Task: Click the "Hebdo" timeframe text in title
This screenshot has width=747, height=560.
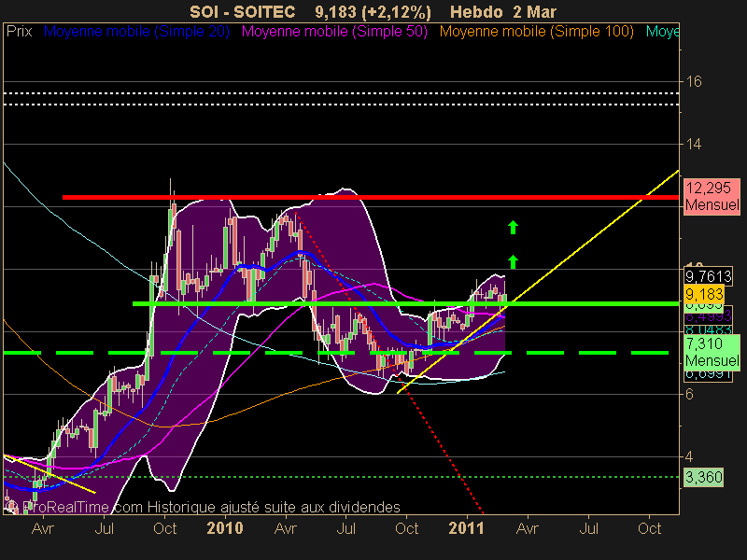Action: pyautogui.click(x=477, y=11)
